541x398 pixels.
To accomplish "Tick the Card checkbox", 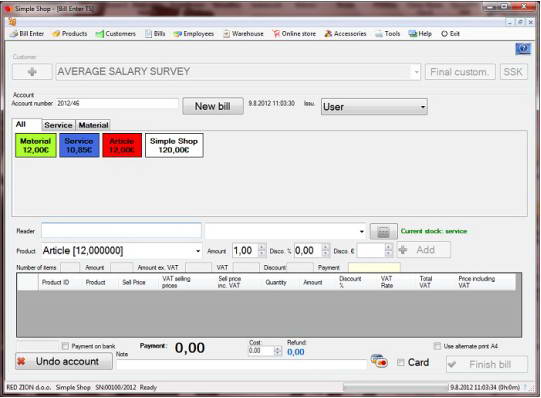I will 401,362.
